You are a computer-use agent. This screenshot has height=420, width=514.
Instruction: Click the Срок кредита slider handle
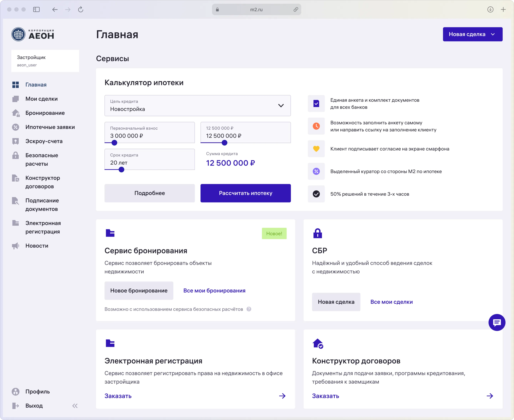[121, 170]
